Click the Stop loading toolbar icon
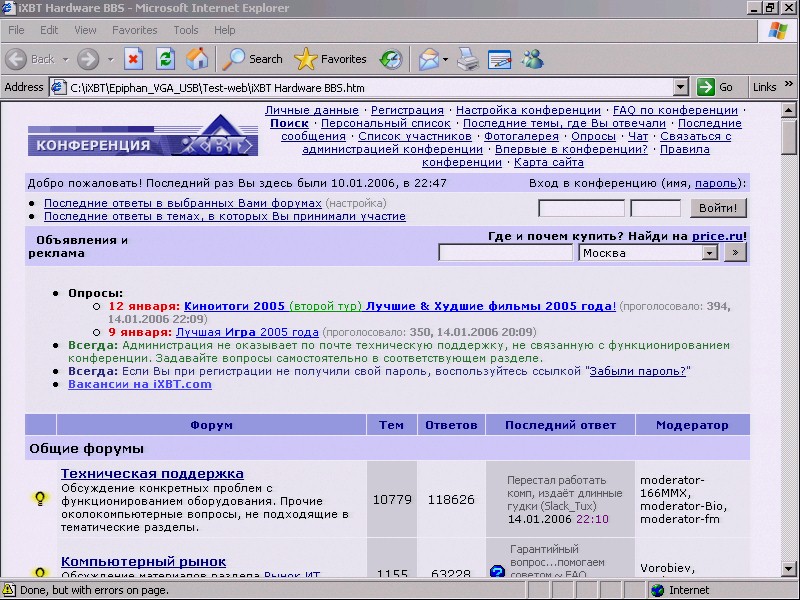 point(133,59)
